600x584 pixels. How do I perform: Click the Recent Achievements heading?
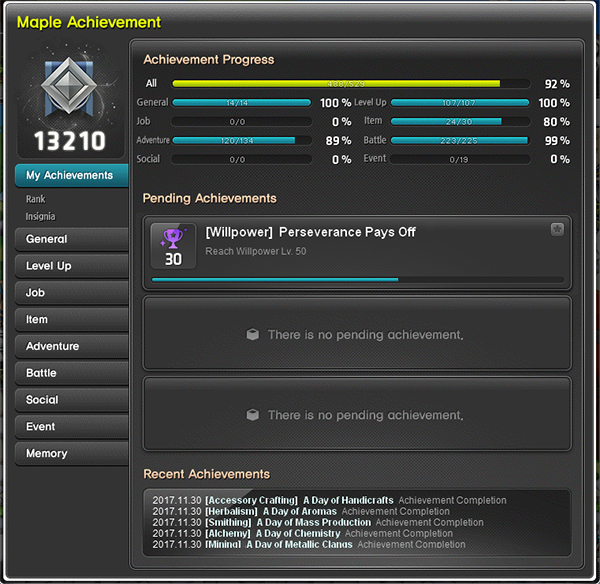coord(206,474)
